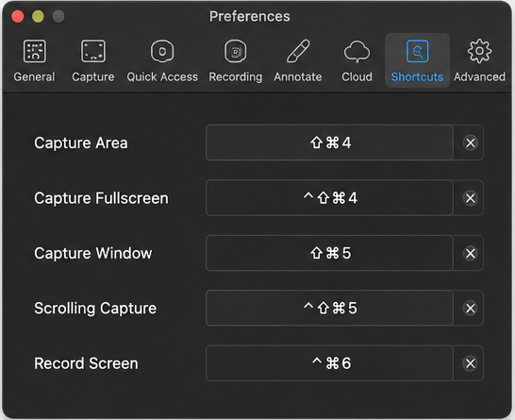
Task: Open the General preferences tab icon
Action: click(35, 51)
